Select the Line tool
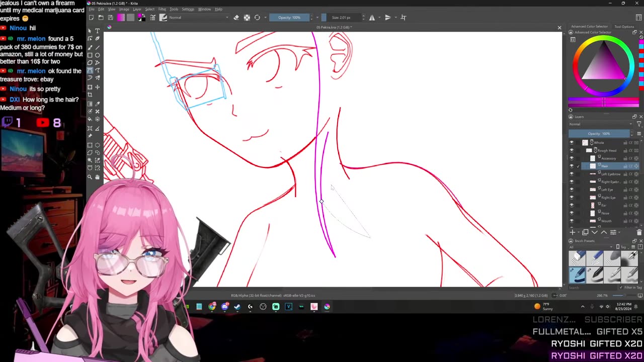The image size is (644, 362). (x=98, y=47)
